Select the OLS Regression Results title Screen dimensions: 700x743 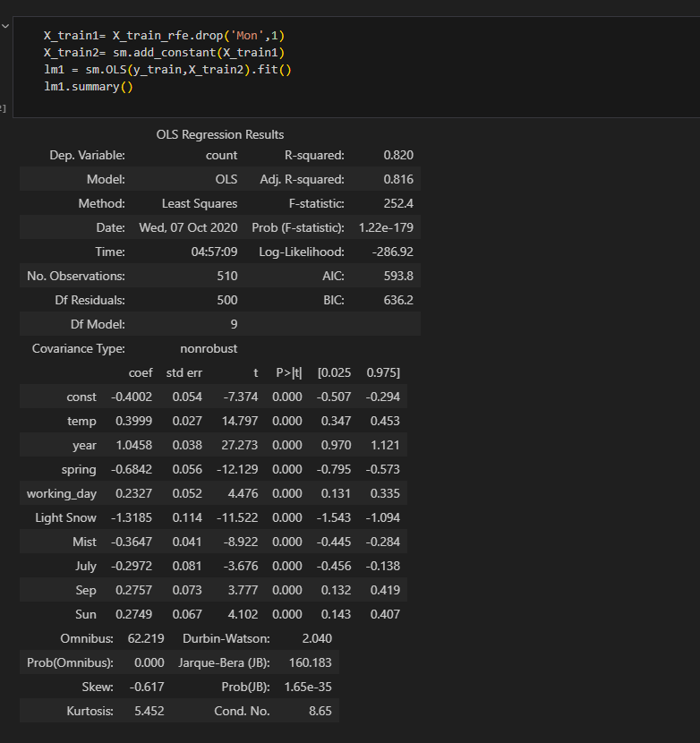tap(220, 134)
